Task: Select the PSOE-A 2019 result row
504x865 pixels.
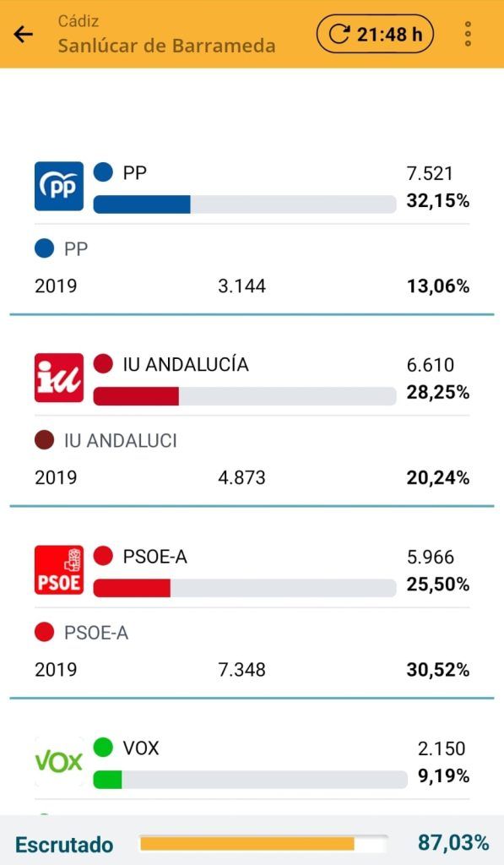Action: pos(252,670)
